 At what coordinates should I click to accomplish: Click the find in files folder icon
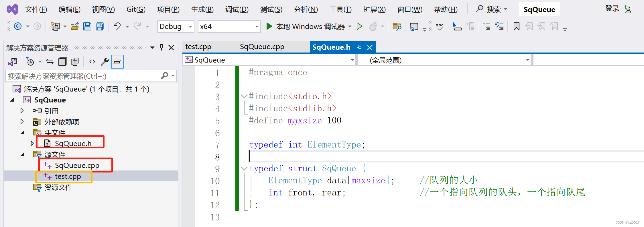point(397,27)
